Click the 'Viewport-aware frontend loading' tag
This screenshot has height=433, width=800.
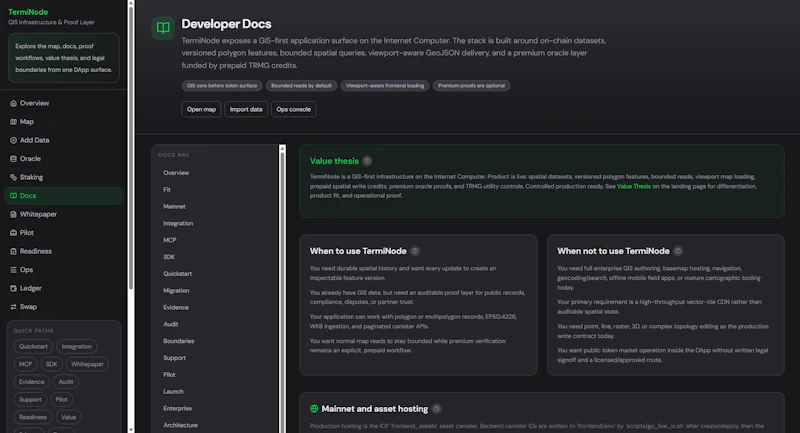[x=385, y=86]
